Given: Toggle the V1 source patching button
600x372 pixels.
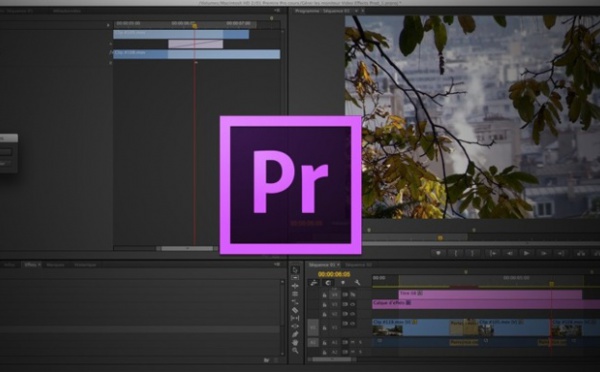Looking at the screenshot, I should 313,327.
